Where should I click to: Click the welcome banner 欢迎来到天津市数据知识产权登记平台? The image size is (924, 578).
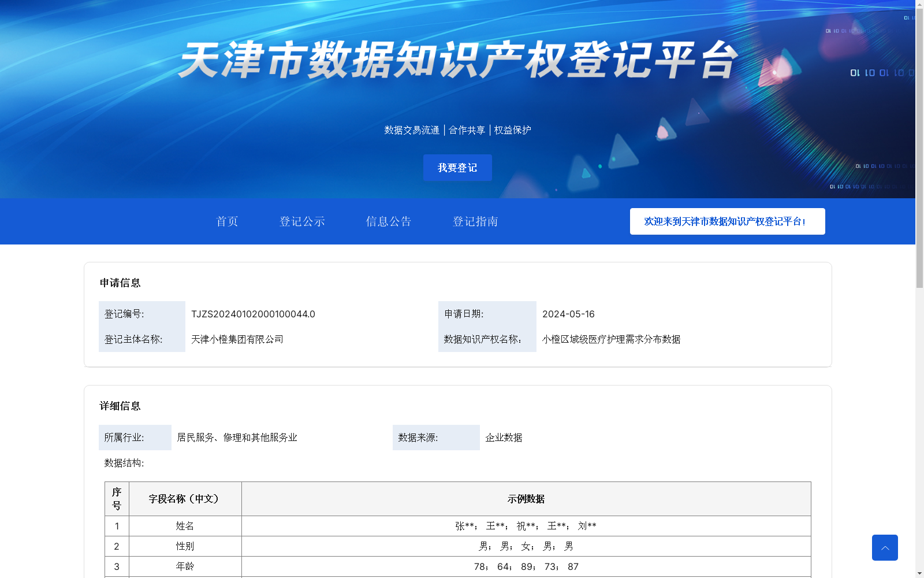click(x=728, y=221)
